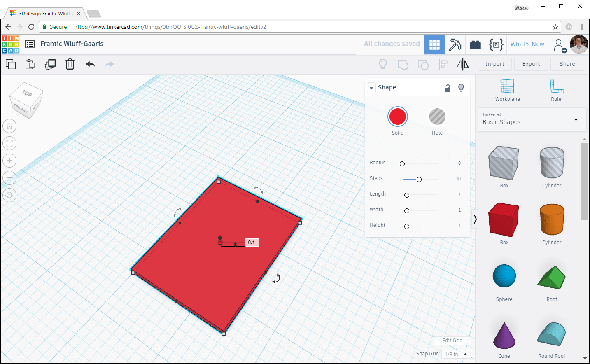Switch to the 3D design Frantic Wluff tab
This screenshot has height=364, width=590.
click(x=42, y=13)
